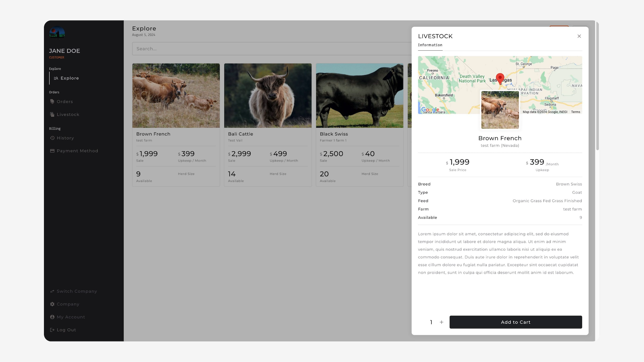Click the Switch Company arrows icon

(52, 291)
